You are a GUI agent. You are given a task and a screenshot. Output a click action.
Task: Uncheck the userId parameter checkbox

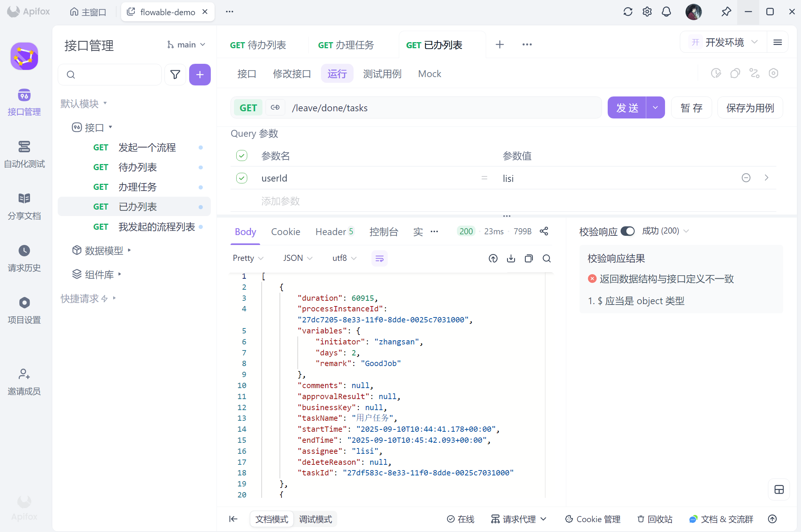point(242,178)
